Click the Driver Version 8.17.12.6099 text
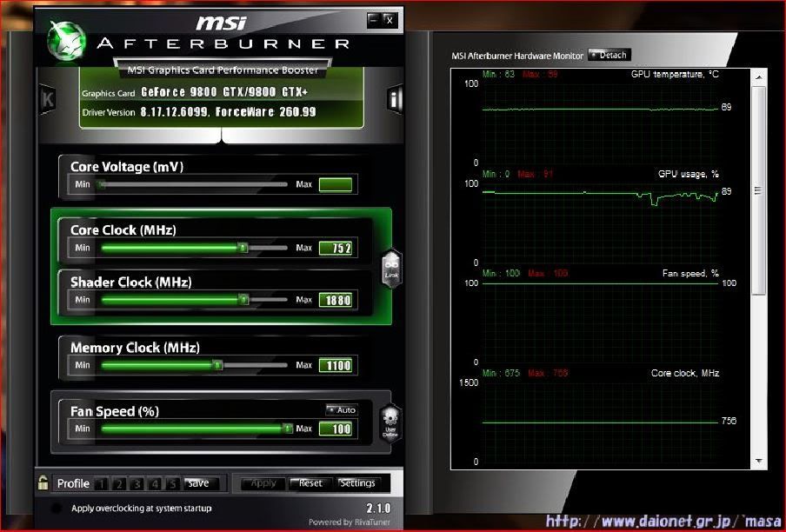This screenshot has width=786, height=532. (x=228, y=112)
